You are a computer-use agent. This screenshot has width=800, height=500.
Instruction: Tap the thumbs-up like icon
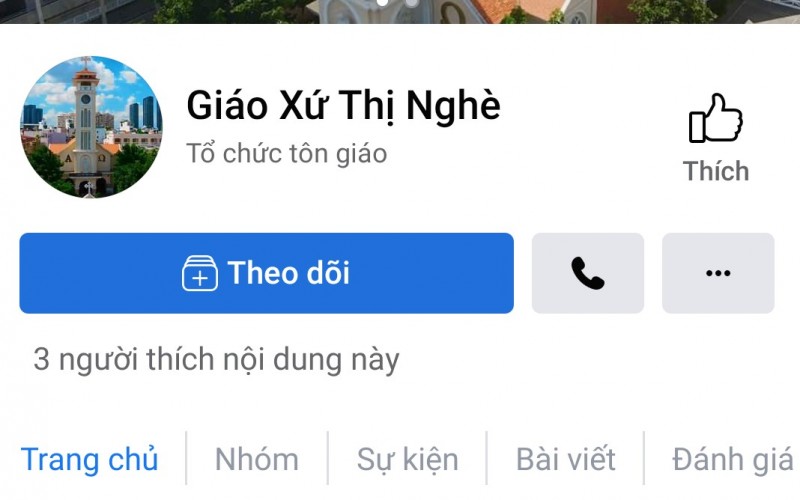[716, 118]
